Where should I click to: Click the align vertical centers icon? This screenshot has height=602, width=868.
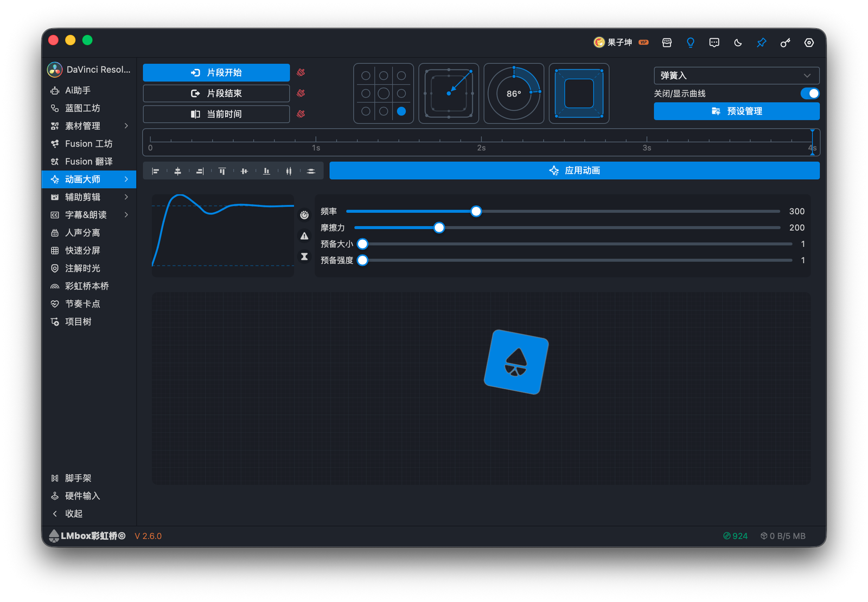click(x=244, y=171)
